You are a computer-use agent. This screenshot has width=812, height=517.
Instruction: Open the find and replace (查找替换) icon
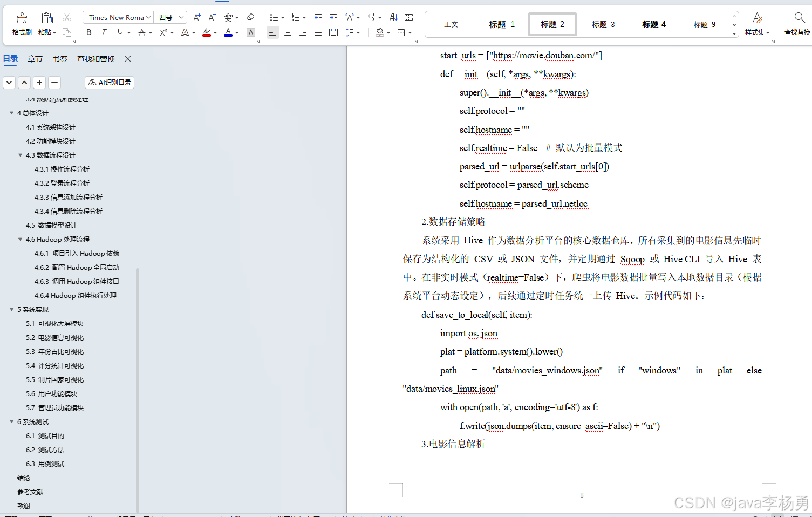pyautogui.click(x=799, y=24)
